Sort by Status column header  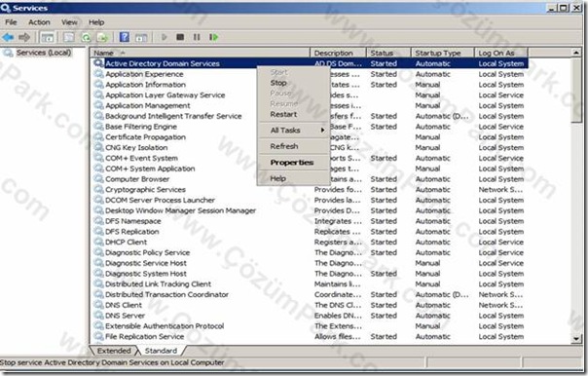388,53
